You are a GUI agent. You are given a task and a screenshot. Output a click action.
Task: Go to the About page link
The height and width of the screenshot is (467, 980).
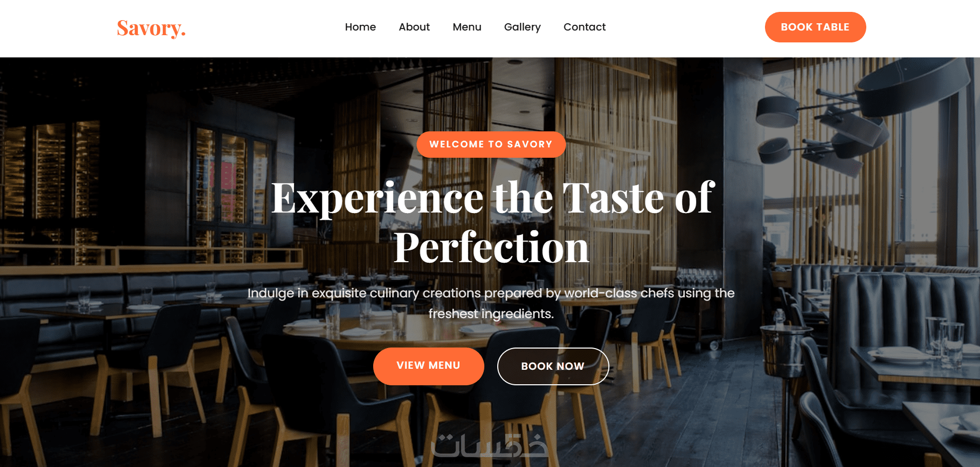(414, 27)
